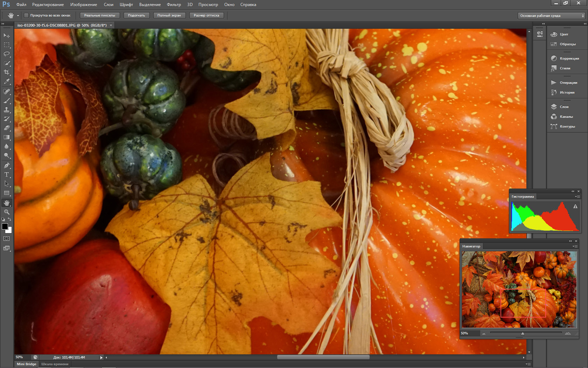Switch to the Шкала времени tab
Screen dimensions: 588x368
55,364
